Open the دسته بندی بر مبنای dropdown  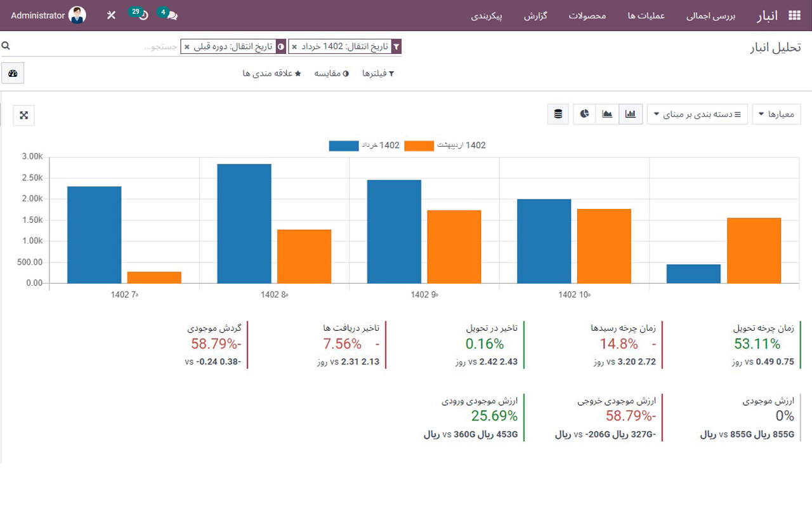coord(697,114)
